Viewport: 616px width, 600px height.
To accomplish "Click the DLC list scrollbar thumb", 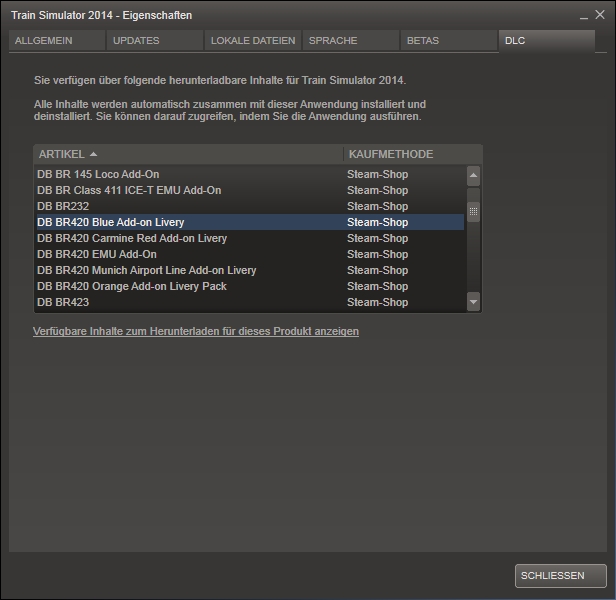I will pos(473,212).
